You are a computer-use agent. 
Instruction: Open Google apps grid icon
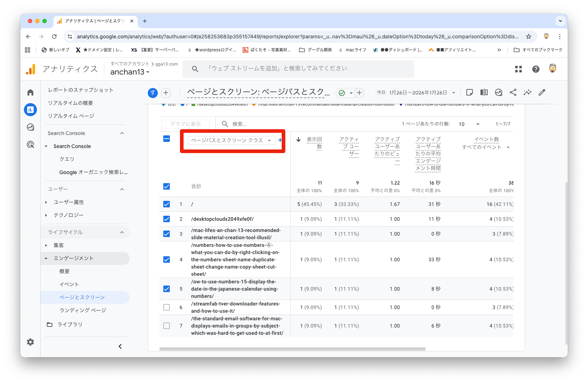click(x=518, y=69)
